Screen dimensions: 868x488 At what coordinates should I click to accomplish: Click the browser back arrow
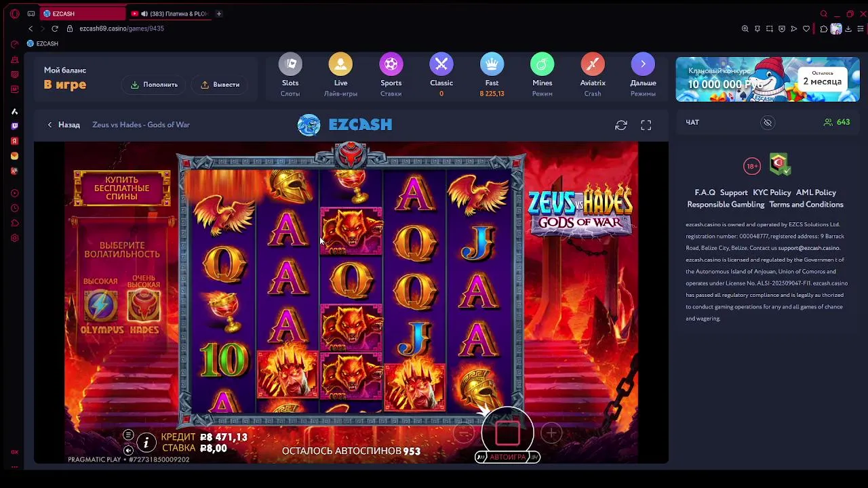31,28
